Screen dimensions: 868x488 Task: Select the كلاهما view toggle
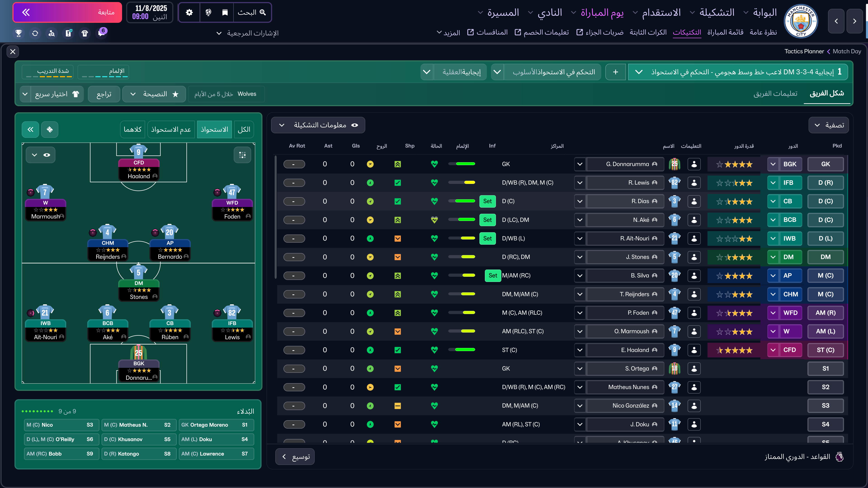tap(132, 129)
